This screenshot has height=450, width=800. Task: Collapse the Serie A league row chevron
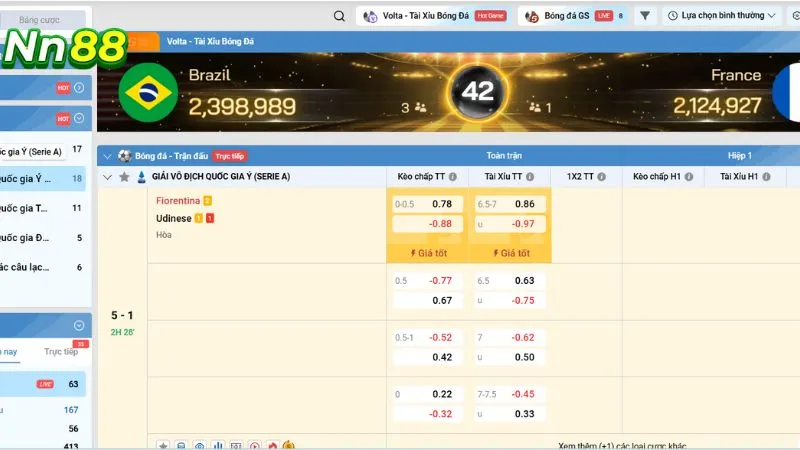tap(108, 177)
